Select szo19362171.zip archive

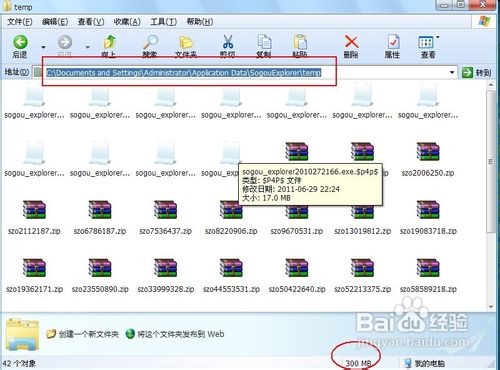click(34, 275)
